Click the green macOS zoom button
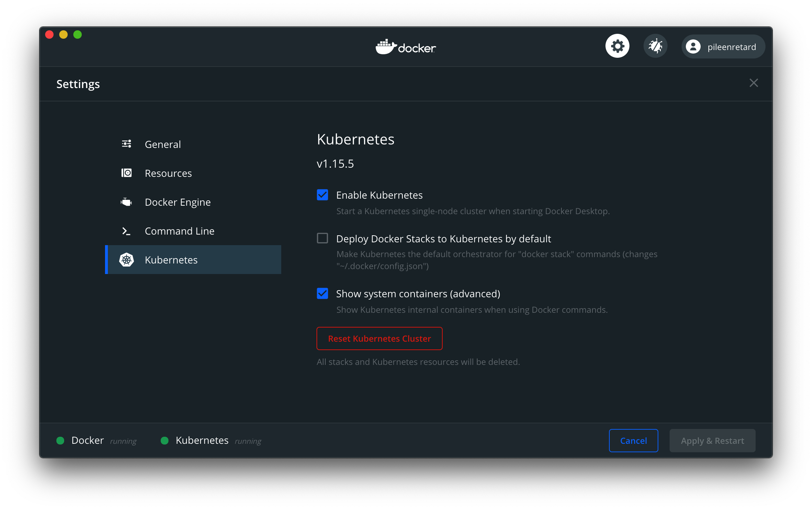The width and height of the screenshot is (812, 510). (x=78, y=35)
